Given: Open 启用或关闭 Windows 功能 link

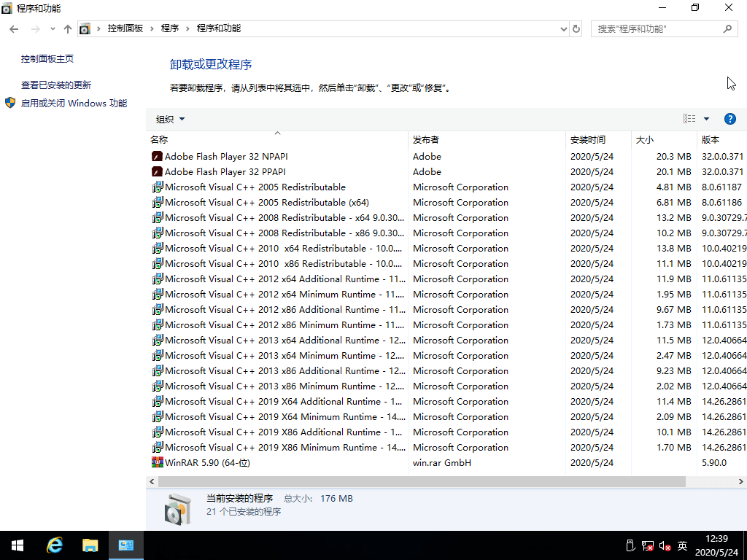Looking at the screenshot, I should coord(74,103).
